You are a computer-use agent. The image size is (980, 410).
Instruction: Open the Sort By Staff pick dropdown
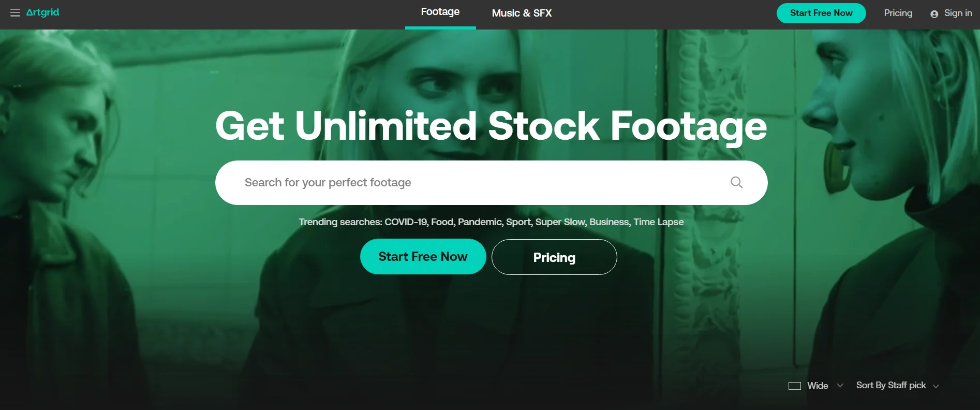pyautogui.click(x=897, y=386)
